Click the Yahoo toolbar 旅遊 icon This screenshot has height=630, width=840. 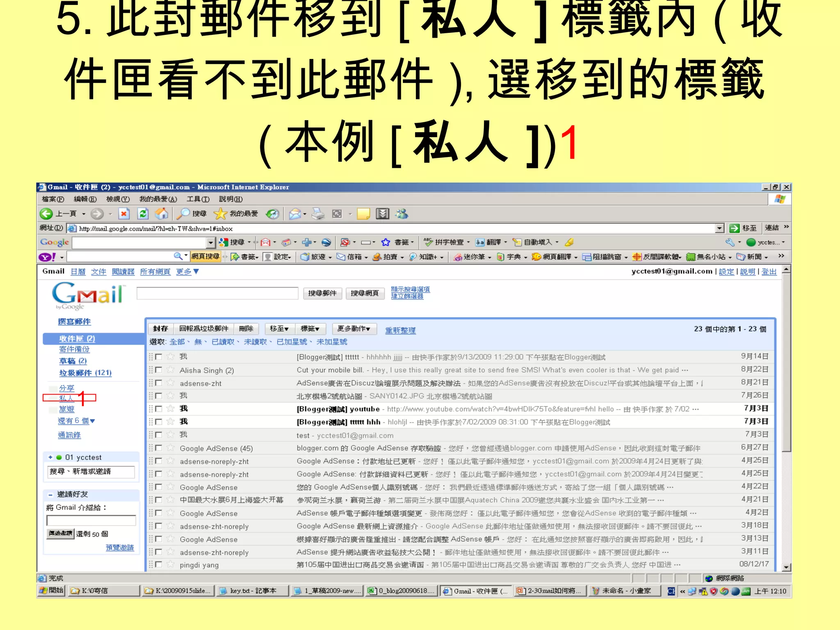(x=305, y=257)
